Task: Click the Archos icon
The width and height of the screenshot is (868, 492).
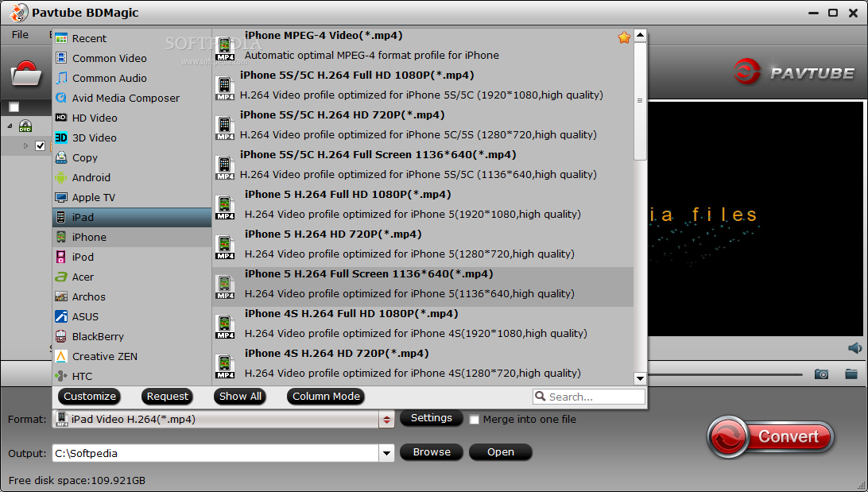Action: (x=61, y=296)
